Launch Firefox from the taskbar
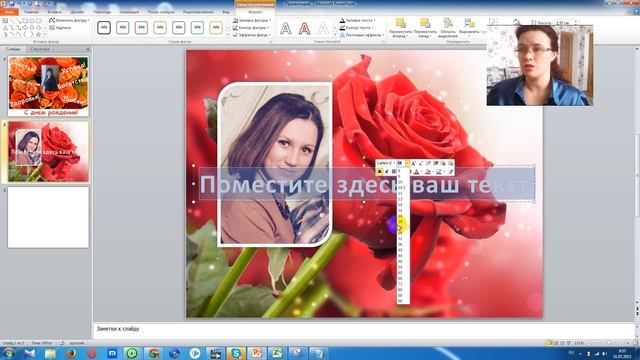Image resolution: width=640 pixels, height=360 pixels. coord(71,353)
